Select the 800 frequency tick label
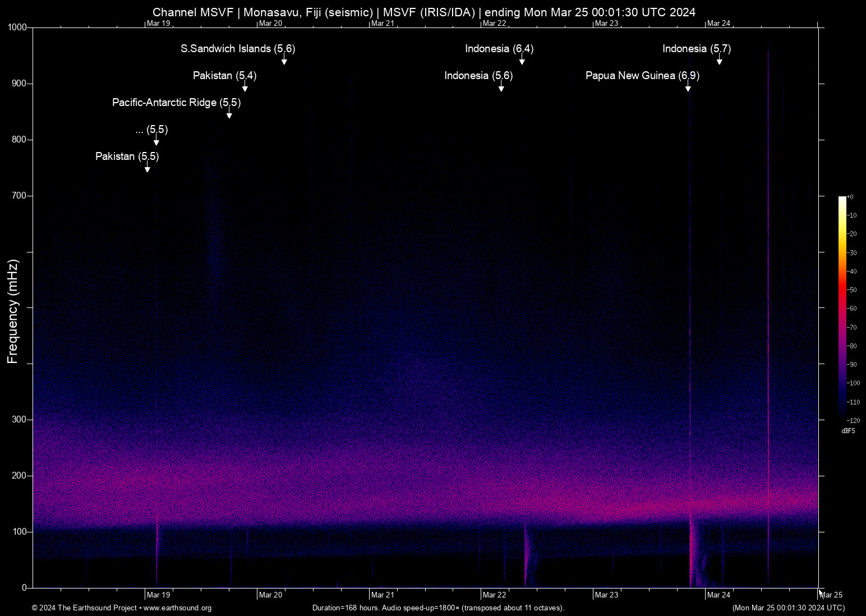 [x=20, y=140]
